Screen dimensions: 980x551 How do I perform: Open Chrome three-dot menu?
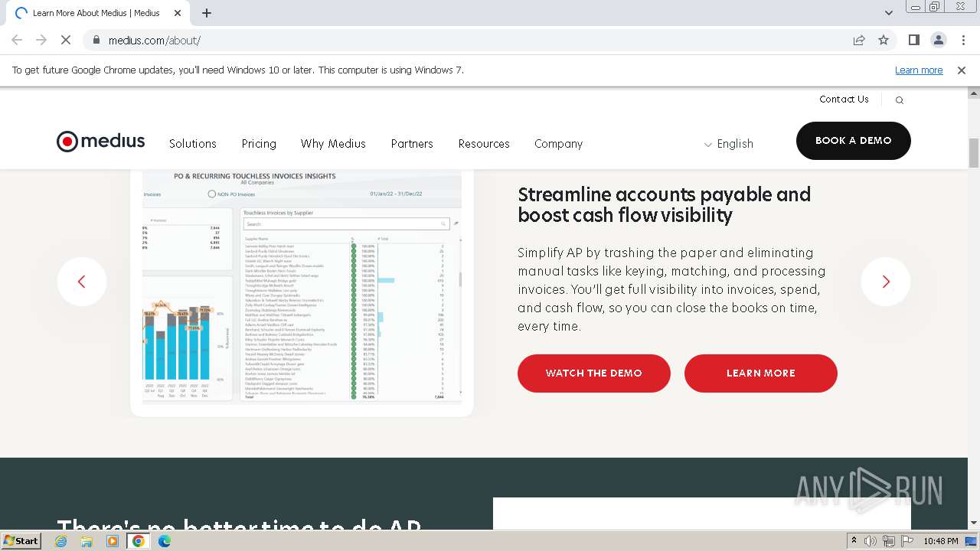(963, 40)
